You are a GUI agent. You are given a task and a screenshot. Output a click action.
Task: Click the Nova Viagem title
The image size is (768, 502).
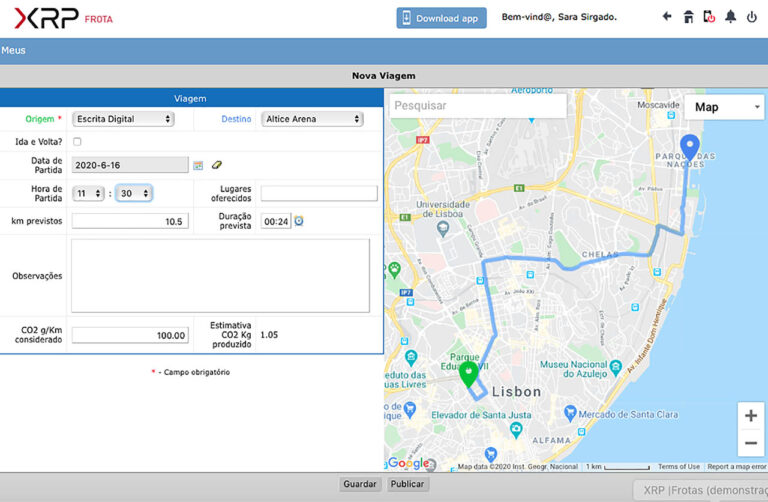tap(384, 76)
